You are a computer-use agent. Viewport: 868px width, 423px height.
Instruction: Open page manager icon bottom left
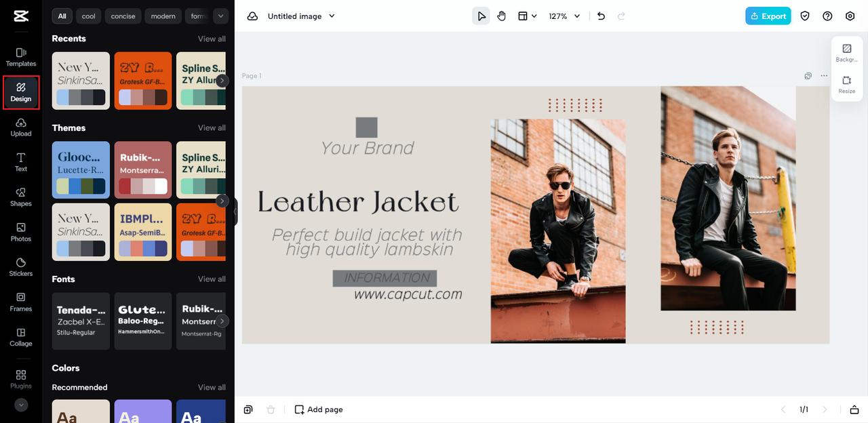[x=248, y=409]
